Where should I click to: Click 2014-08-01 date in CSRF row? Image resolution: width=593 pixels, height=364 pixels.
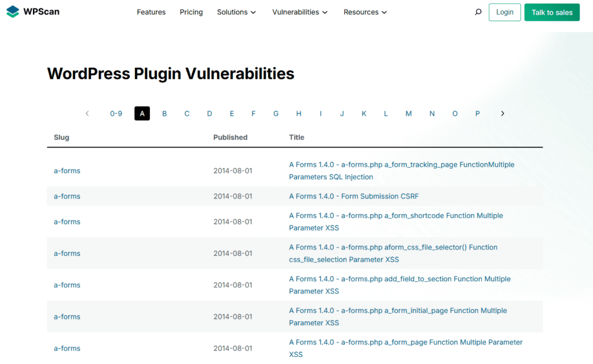[233, 196]
